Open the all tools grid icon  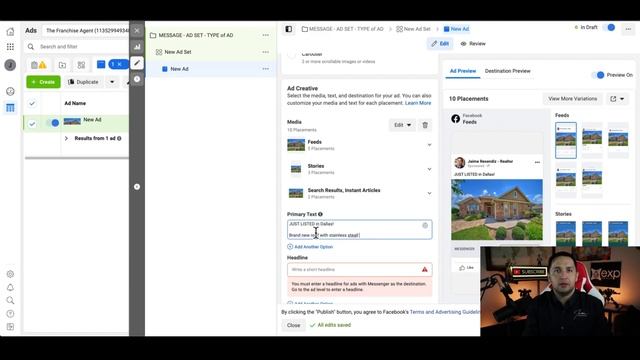10,47
